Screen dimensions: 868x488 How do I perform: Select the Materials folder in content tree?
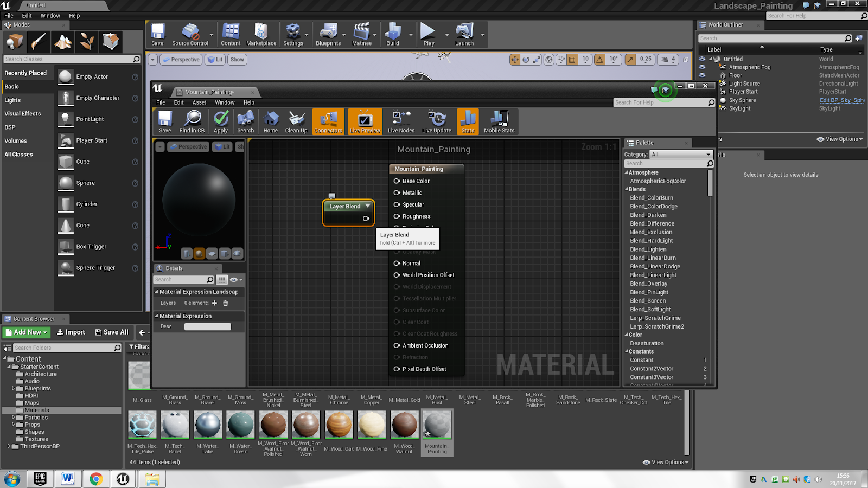[x=37, y=410]
